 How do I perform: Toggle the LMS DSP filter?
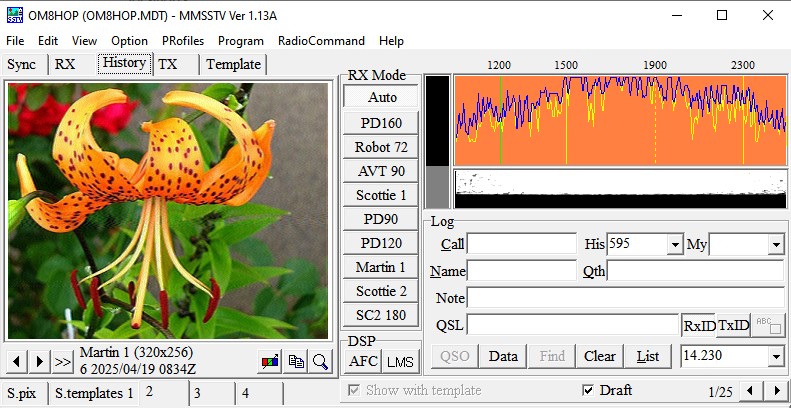click(400, 361)
